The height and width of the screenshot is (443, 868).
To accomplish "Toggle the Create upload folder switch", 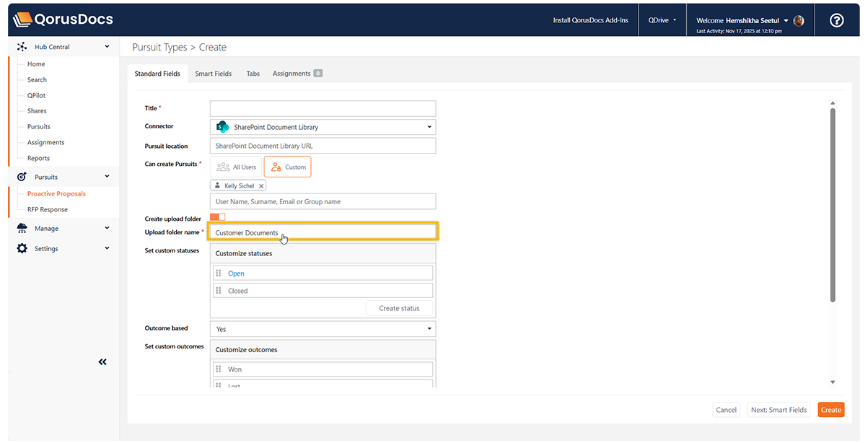I will pyautogui.click(x=217, y=217).
